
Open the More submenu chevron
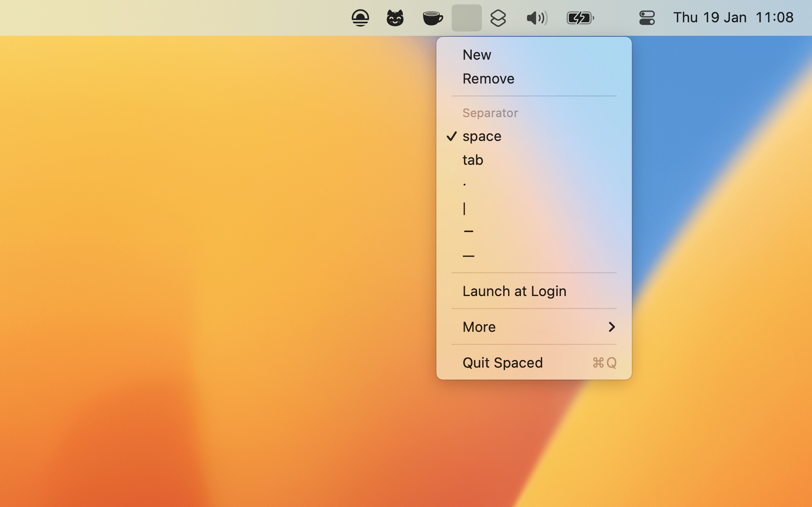[611, 327]
